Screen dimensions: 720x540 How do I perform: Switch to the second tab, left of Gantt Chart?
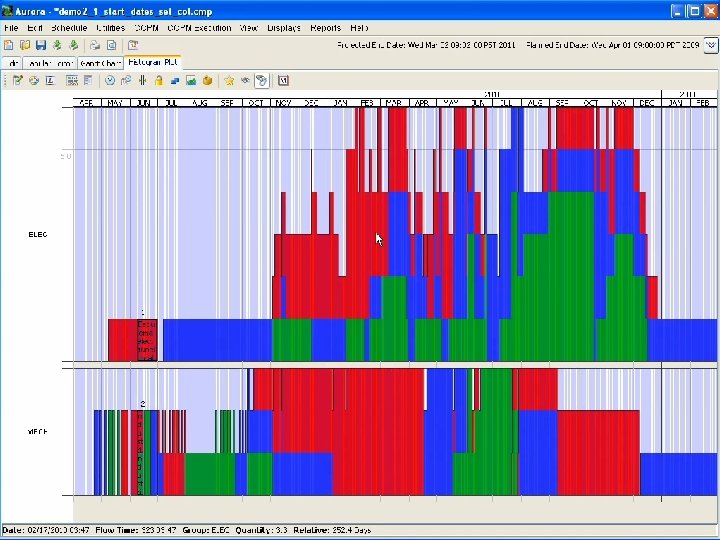[x=50, y=63]
